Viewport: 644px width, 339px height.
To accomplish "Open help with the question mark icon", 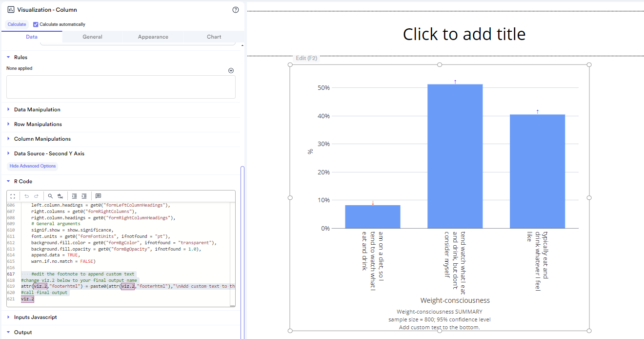I will click(x=236, y=10).
